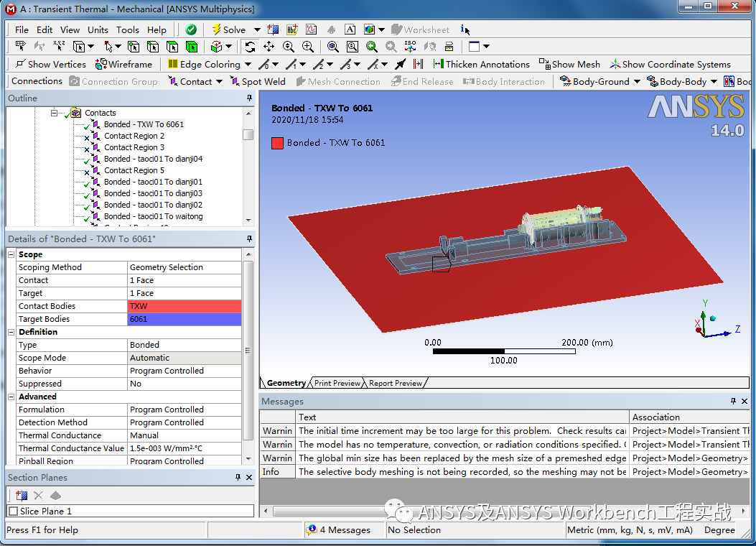
Task: Open the Solve dropdown arrow
Action: click(x=257, y=30)
